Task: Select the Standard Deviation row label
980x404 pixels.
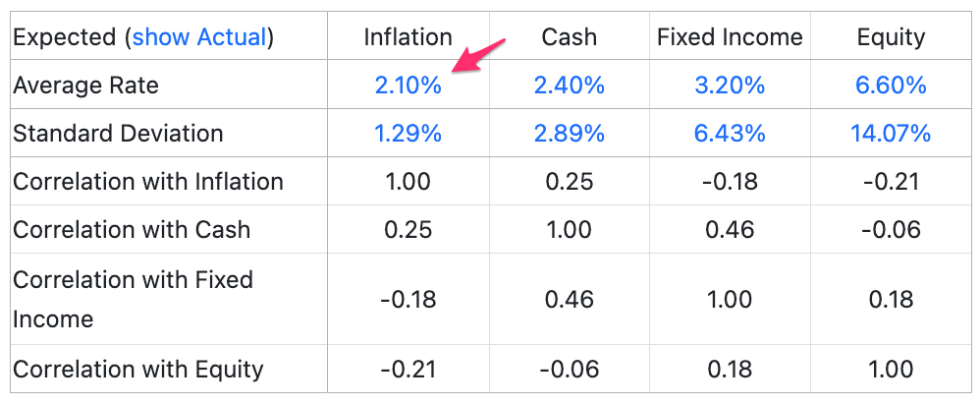Action: 118,134
